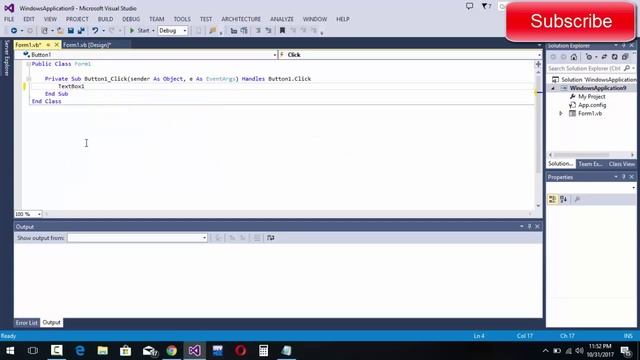The width and height of the screenshot is (640, 360).
Task: Click the notifications flag icon
Action: 486,6
